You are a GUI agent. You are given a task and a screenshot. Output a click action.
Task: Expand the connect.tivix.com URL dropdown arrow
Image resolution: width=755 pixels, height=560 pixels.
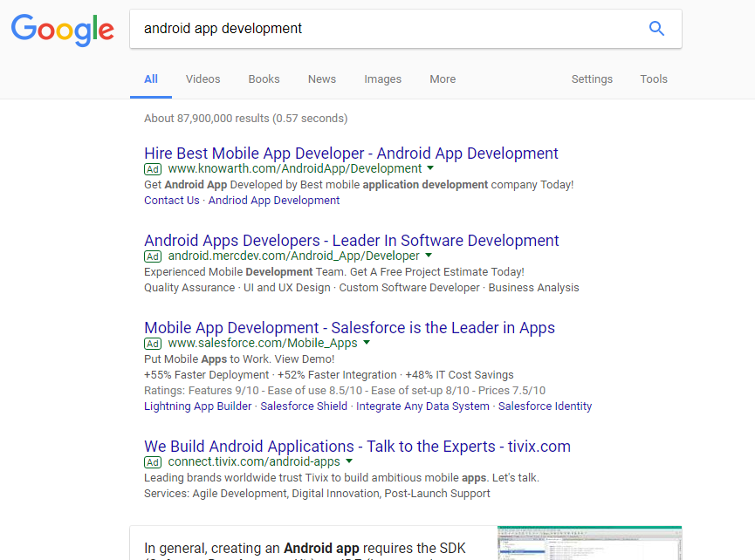(x=349, y=461)
